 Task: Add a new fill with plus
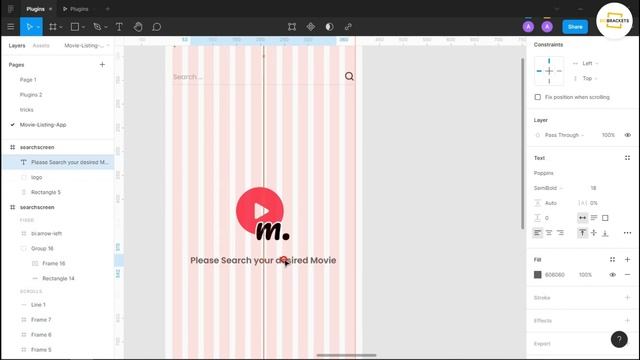(x=627, y=260)
